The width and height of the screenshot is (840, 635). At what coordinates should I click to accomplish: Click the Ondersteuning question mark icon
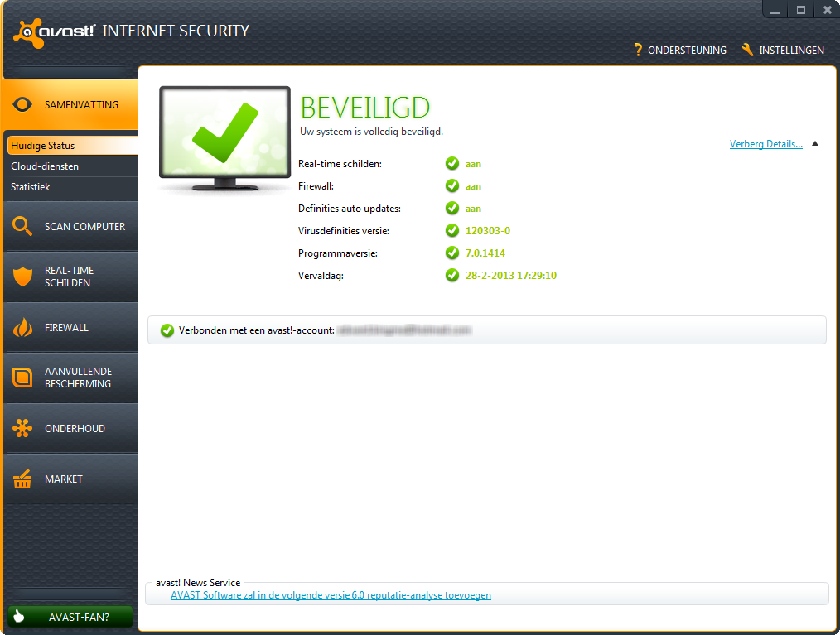tap(638, 50)
